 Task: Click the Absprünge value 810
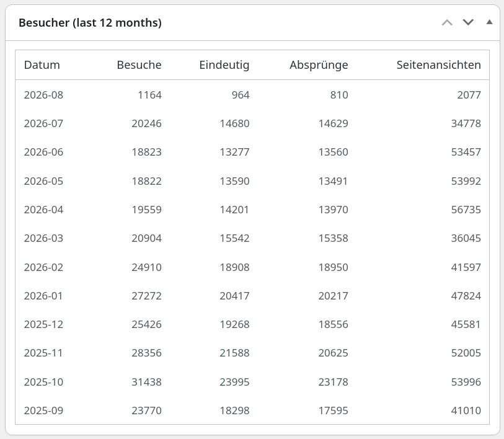(339, 95)
